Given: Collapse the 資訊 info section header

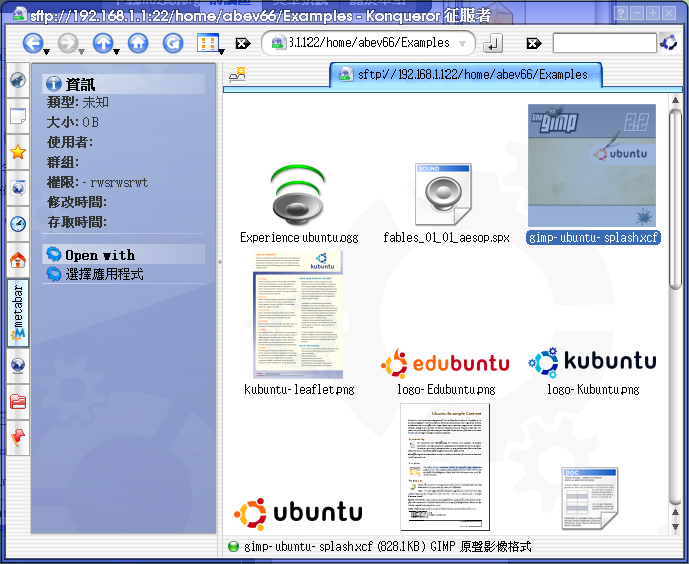Looking at the screenshot, I should coord(123,84).
